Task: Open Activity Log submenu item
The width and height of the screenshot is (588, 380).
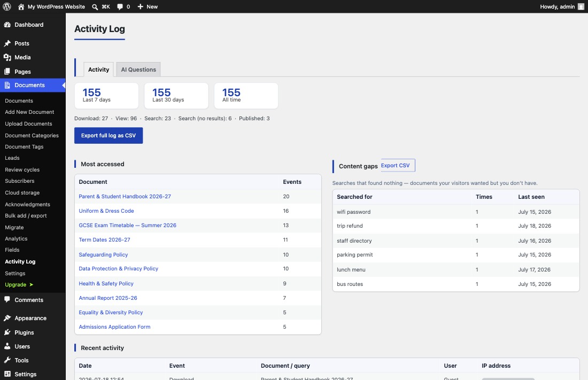Action: coord(20,261)
